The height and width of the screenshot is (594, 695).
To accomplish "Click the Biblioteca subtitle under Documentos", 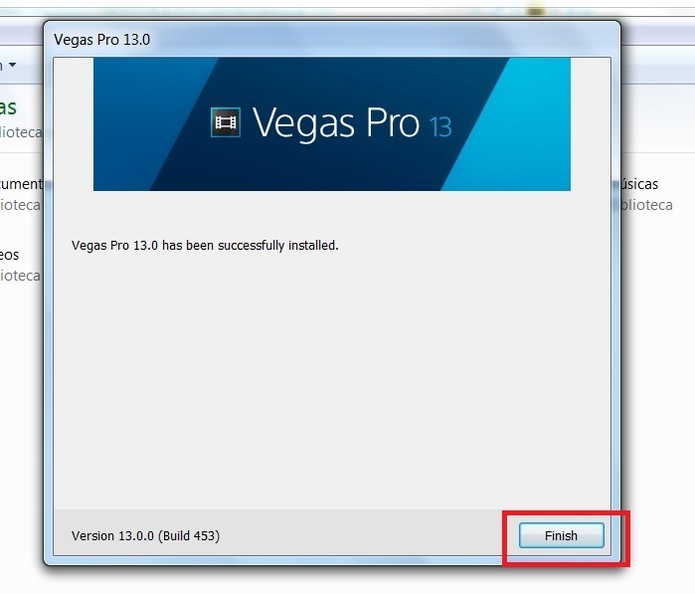I will click(x=20, y=205).
